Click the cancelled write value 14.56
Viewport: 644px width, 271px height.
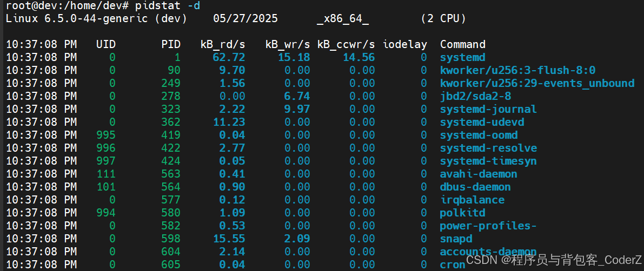point(359,57)
